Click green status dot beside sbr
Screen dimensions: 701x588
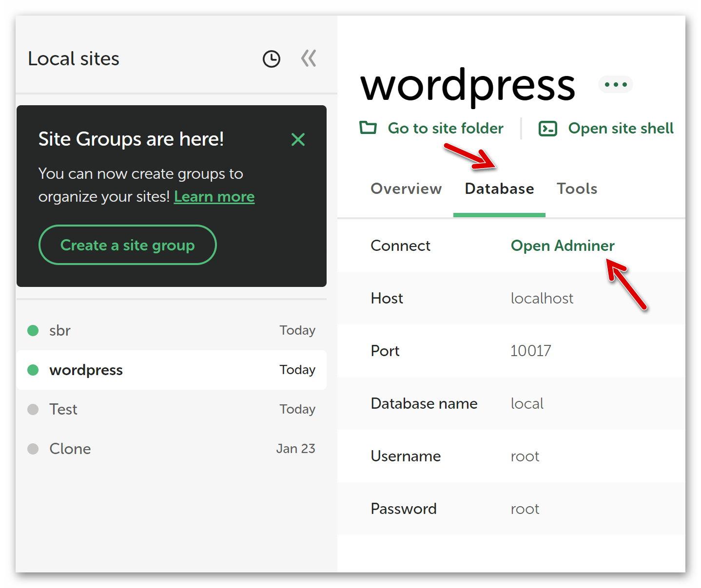point(33,331)
